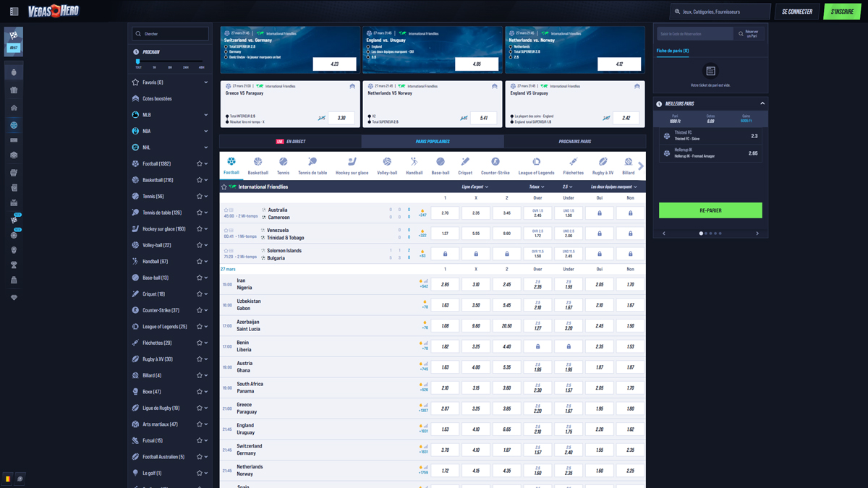The image size is (868, 488).
Task: Click the Handball icon in sports carousel
Action: [x=414, y=166]
